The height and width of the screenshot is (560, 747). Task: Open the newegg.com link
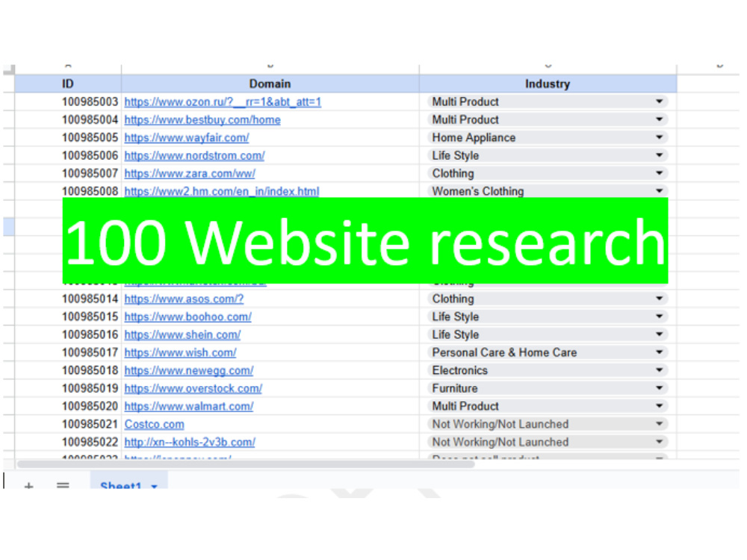click(189, 370)
